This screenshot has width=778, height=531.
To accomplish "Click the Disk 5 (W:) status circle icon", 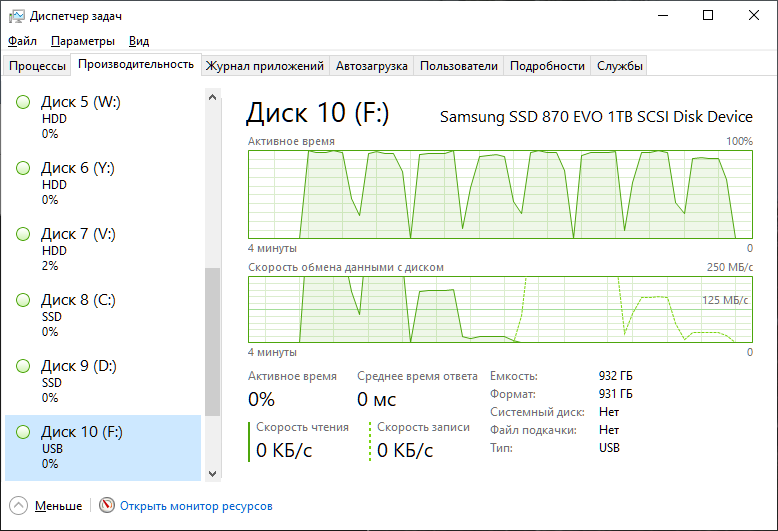I will (23, 102).
